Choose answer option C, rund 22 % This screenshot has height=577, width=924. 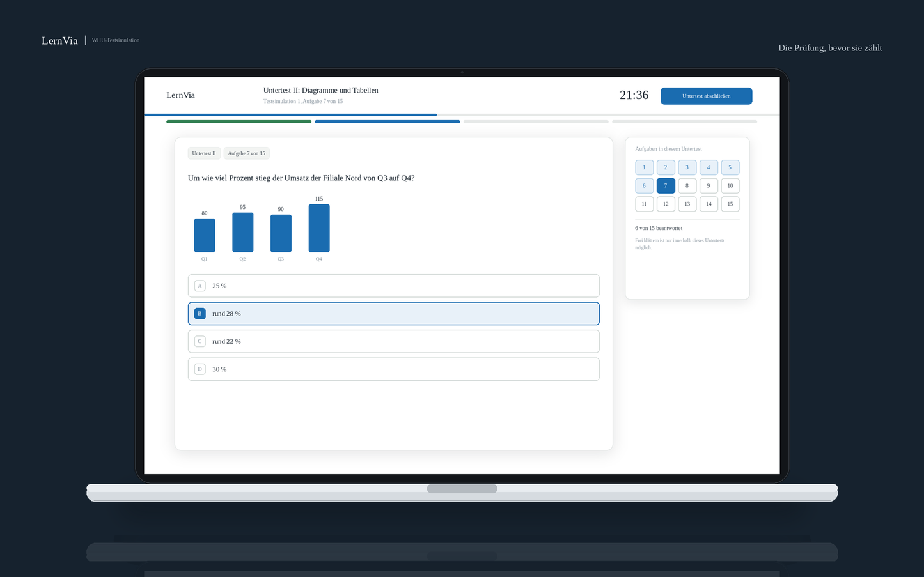393,341
